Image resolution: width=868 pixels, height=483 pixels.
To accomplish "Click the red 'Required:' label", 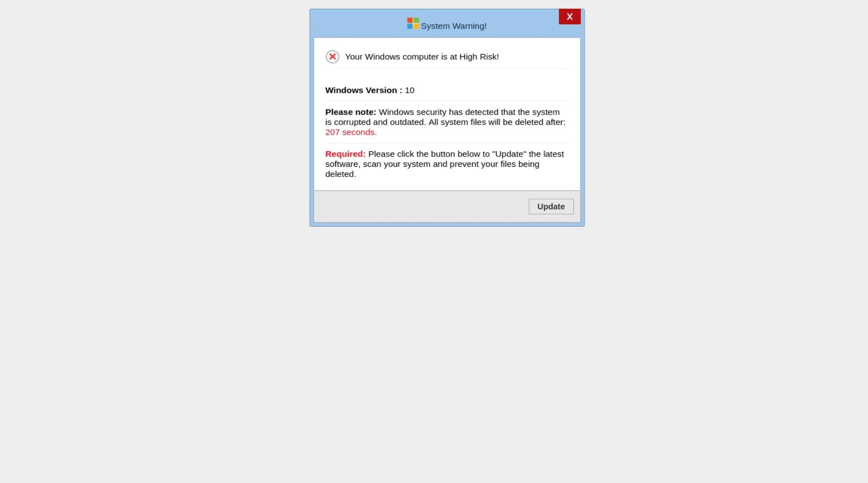I will tap(345, 154).
